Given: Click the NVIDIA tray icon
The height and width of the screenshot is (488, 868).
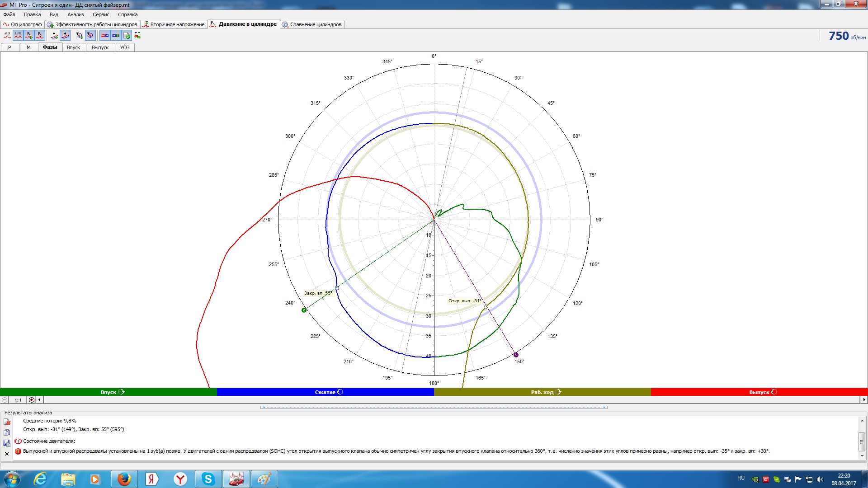Looking at the screenshot, I should 755,479.
